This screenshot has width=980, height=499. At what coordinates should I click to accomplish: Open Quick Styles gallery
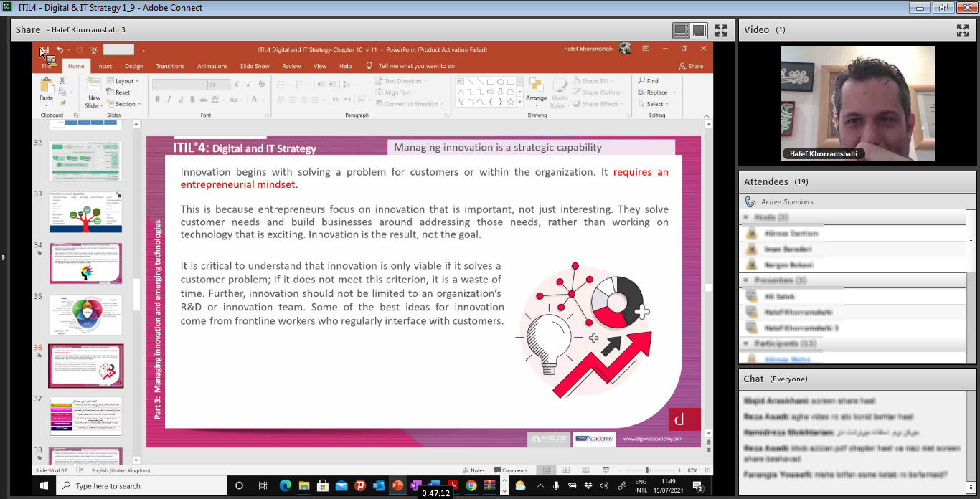coord(560,92)
